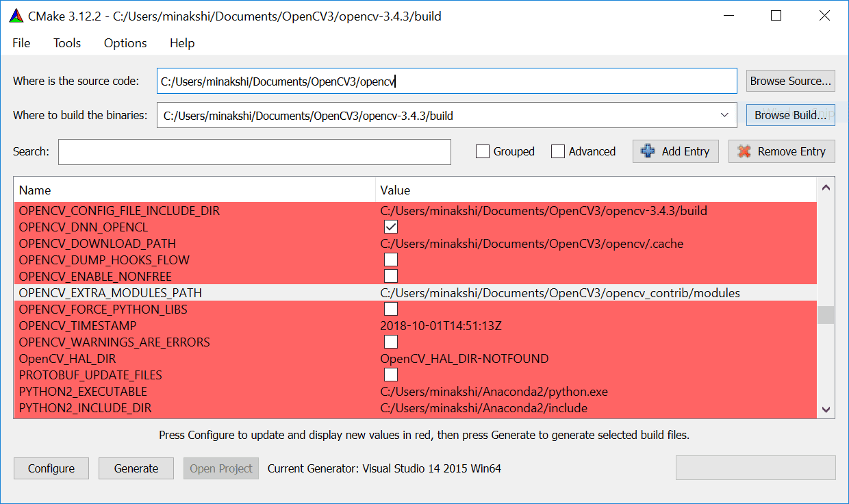The height and width of the screenshot is (504, 849).
Task: Click the entry list scrollbar thumb
Action: 826,314
